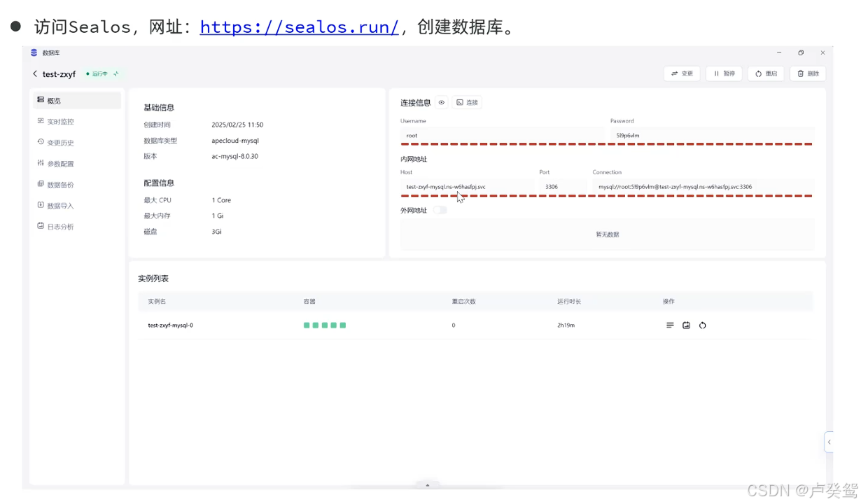Open the 实时监控 sidebar item

pos(77,121)
